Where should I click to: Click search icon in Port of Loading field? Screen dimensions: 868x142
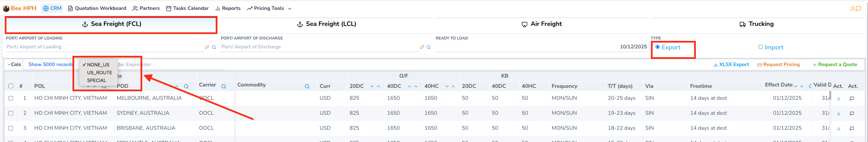click(x=214, y=47)
